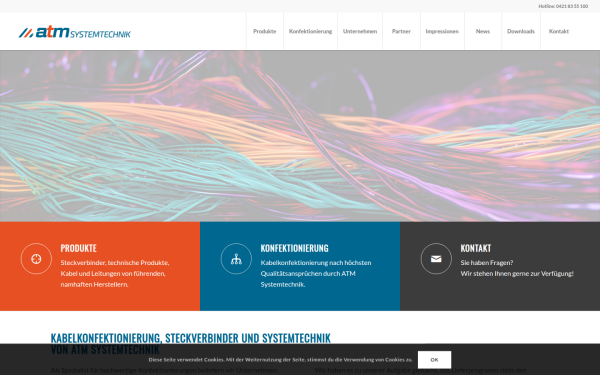This screenshot has width=600, height=375.
Task: Visit the News section
Action: pyautogui.click(x=483, y=31)
